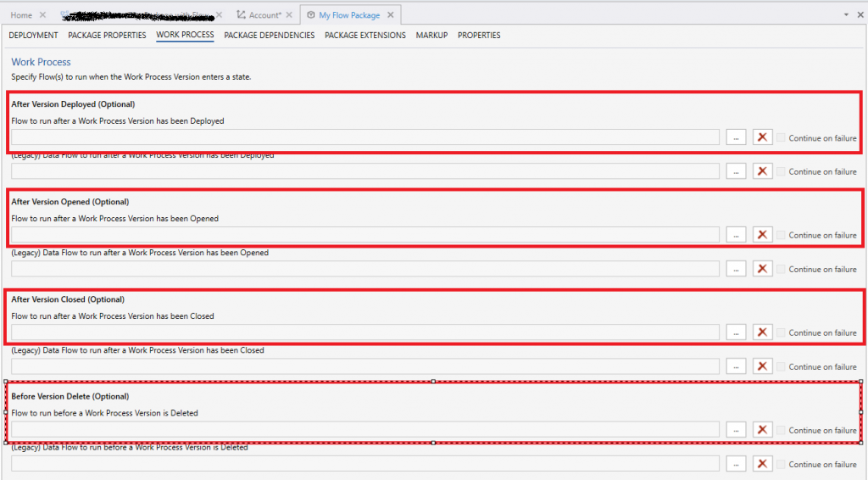Click red X beside Legacy Data Flow Closed field
Image resolution: width=868 pixels, height=480 pixels.
point(762,366)
